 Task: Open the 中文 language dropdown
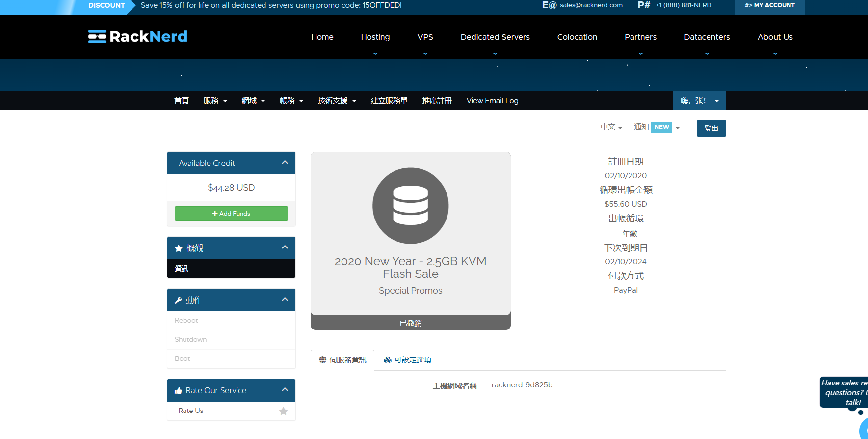pyautogui.click(x=611, y=127)
